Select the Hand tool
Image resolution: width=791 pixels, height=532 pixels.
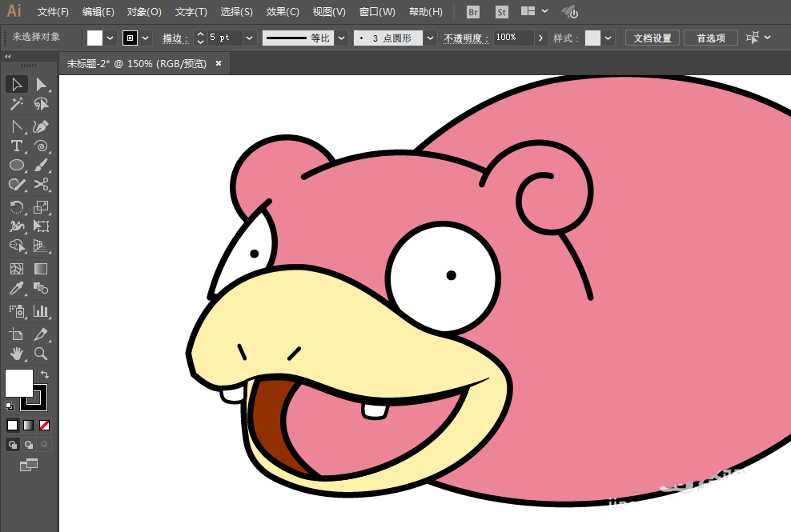[x=17, y=354]
